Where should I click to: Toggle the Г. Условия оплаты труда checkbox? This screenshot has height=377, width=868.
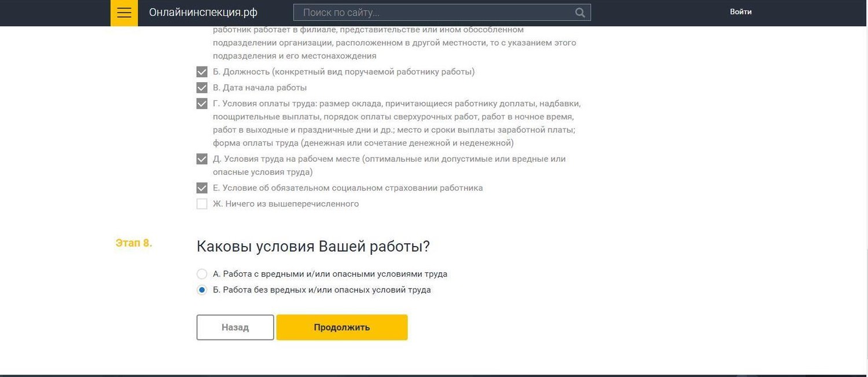tap(202, 104)
